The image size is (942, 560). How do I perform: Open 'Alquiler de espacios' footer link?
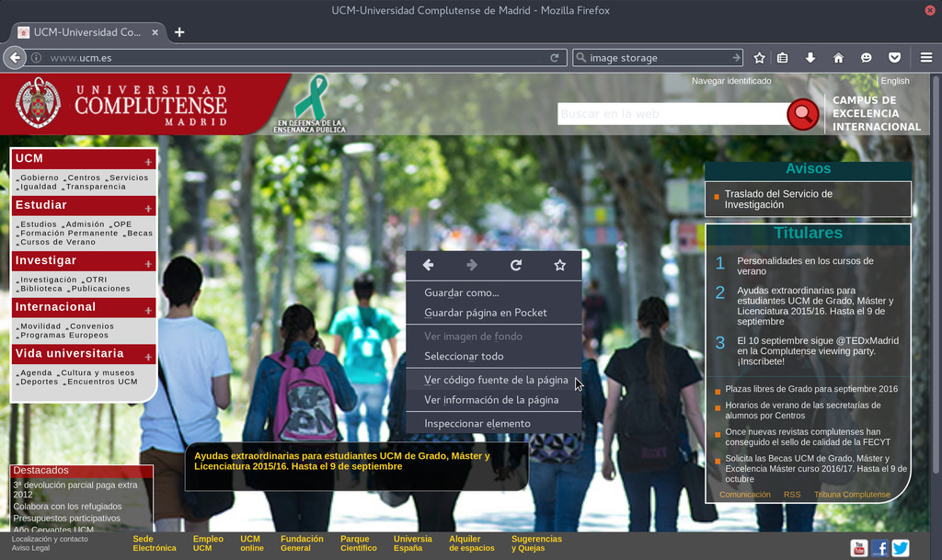pyautogui.click(x=472, y=543)
